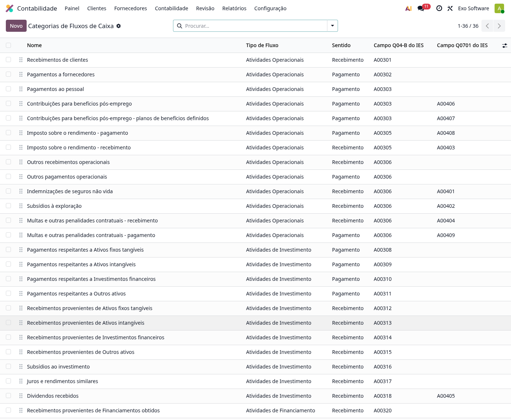Open the Relatórios menu
511x420 pixels.
pos(234,8)
